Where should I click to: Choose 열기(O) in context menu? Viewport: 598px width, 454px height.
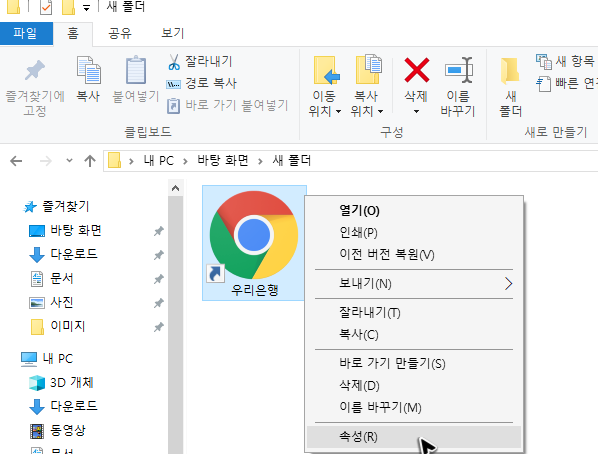click(x=414, y=210)
